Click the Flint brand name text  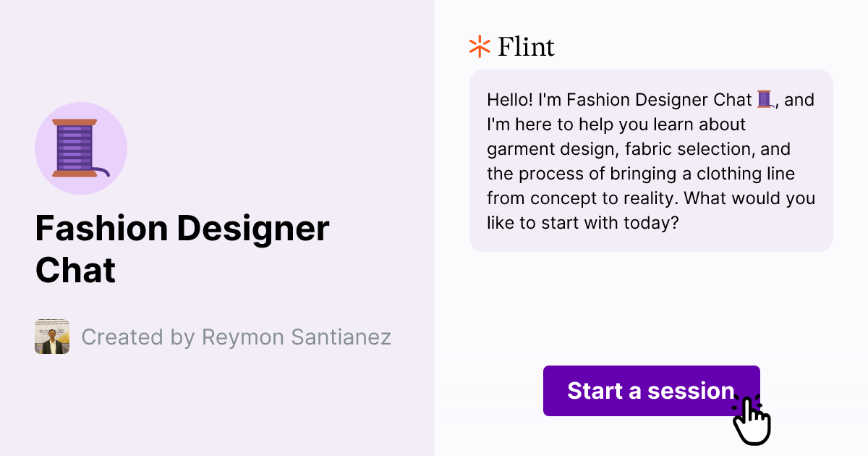525,46
